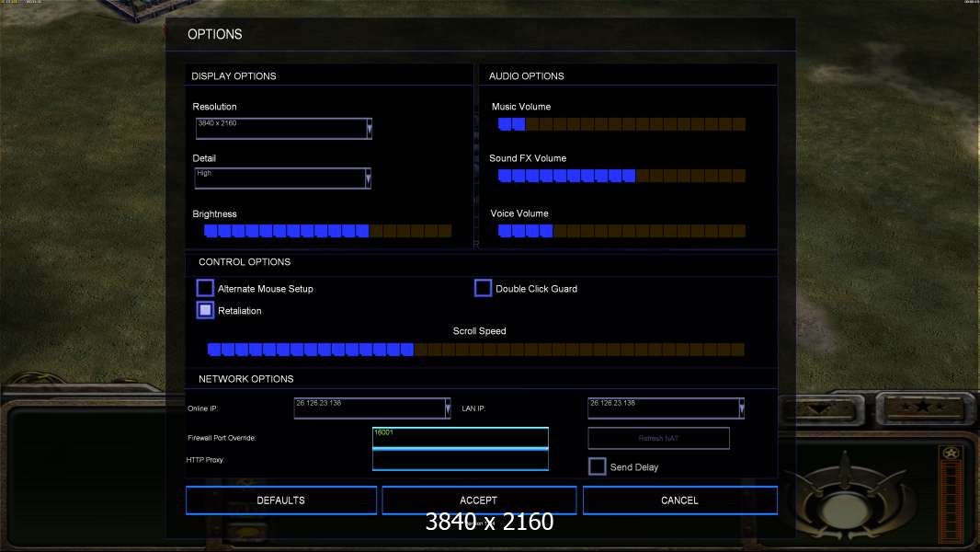
Task: Change the Brightness slider level
Action: pos(327,231)
